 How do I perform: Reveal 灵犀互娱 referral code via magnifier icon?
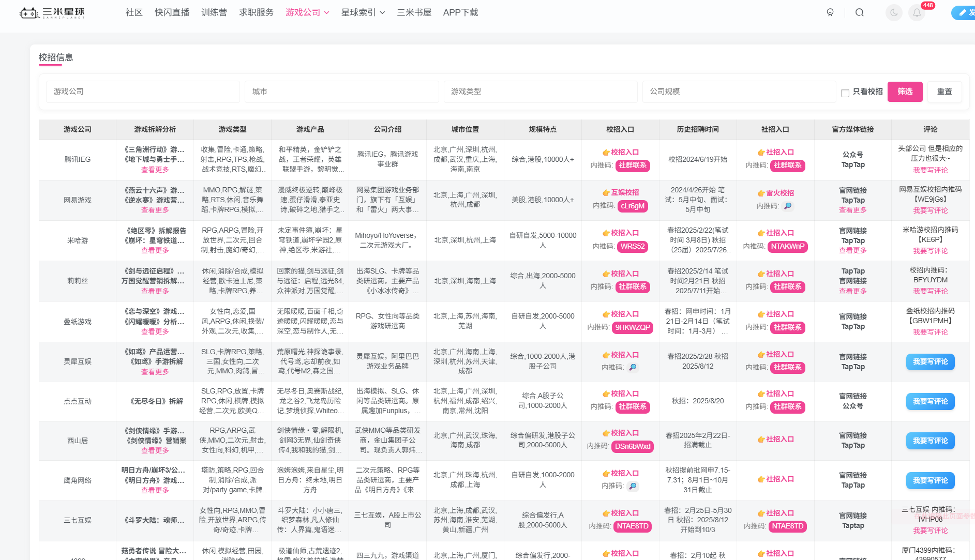pyautogui.click(x=634, y=368)
